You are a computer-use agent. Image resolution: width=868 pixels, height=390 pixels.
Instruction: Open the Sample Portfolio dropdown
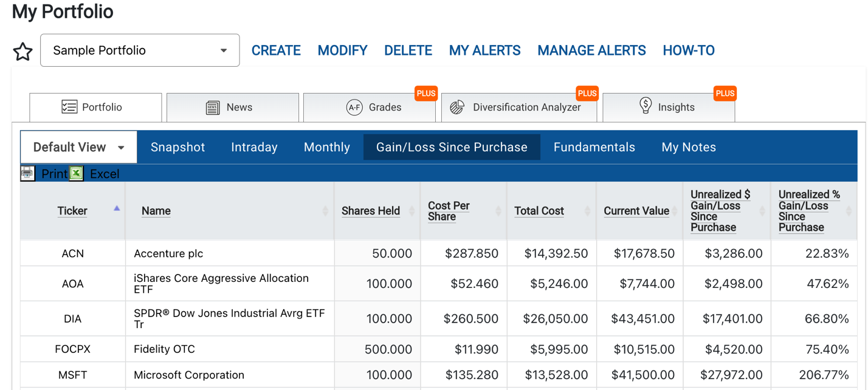140,50
